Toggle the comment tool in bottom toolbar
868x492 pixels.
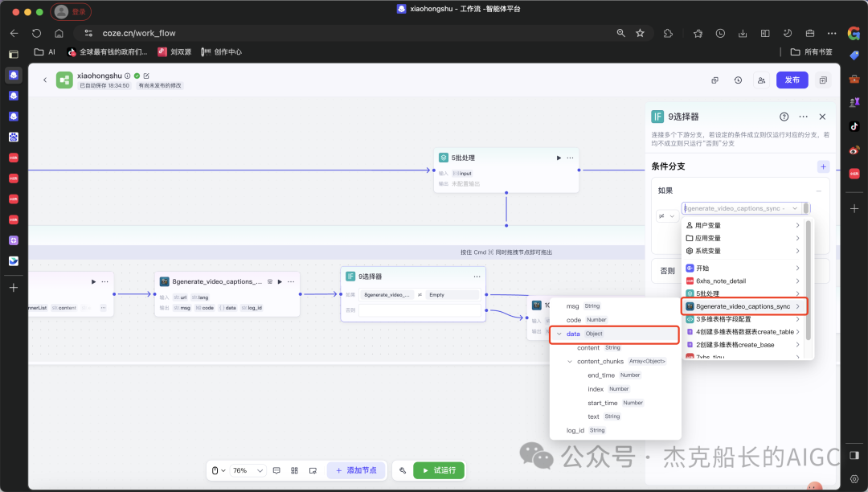tap(276, 470)
